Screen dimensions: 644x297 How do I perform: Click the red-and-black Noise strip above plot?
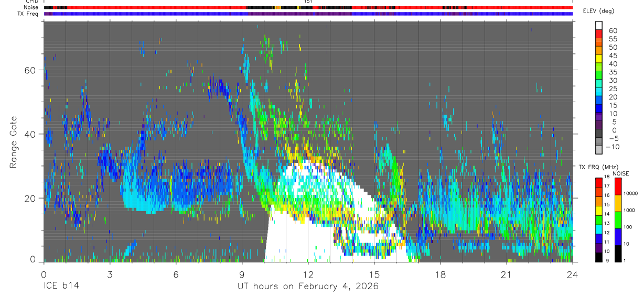pos(308,7)
